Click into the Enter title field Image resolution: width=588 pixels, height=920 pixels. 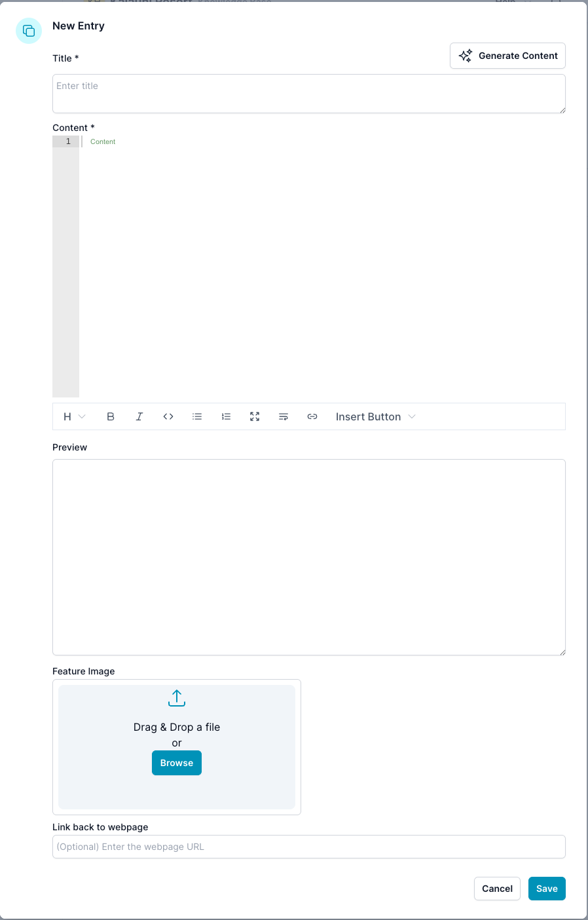pos(309,94)
